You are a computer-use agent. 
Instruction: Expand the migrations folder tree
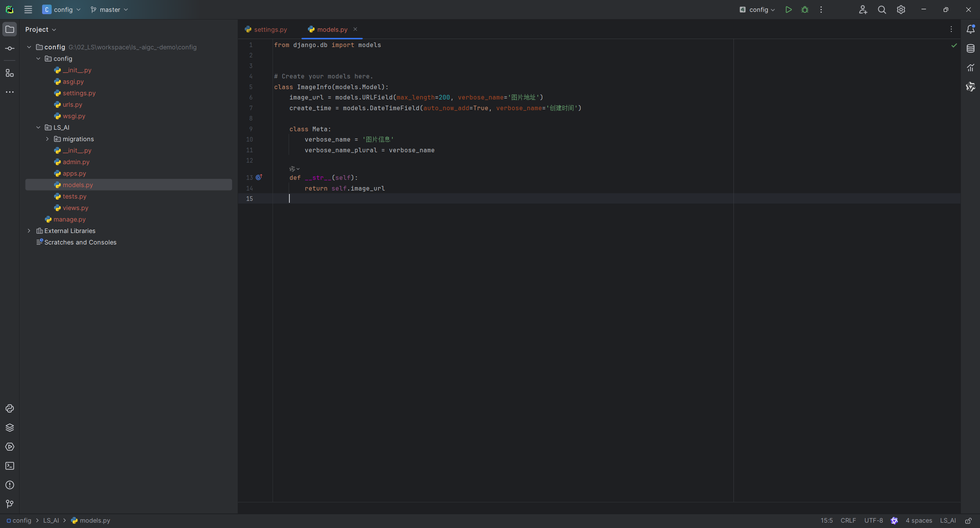(47, 139)
